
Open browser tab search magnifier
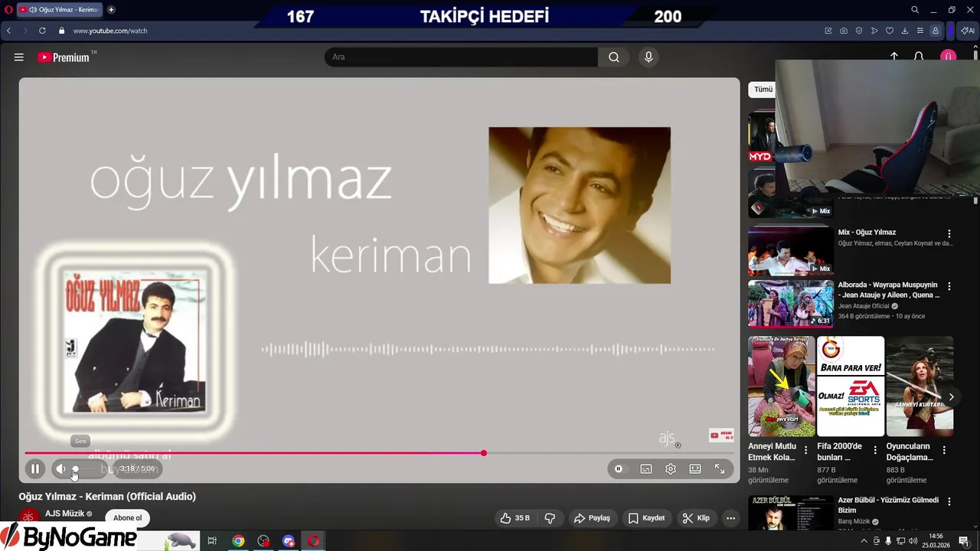[915, 10]
